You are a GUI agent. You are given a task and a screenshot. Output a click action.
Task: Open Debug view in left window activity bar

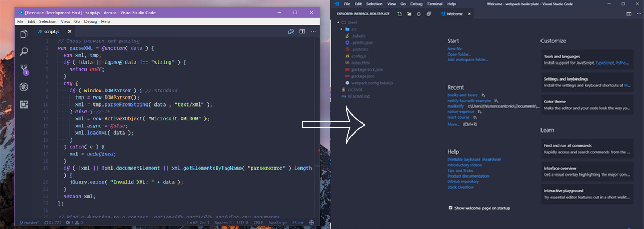23,86
